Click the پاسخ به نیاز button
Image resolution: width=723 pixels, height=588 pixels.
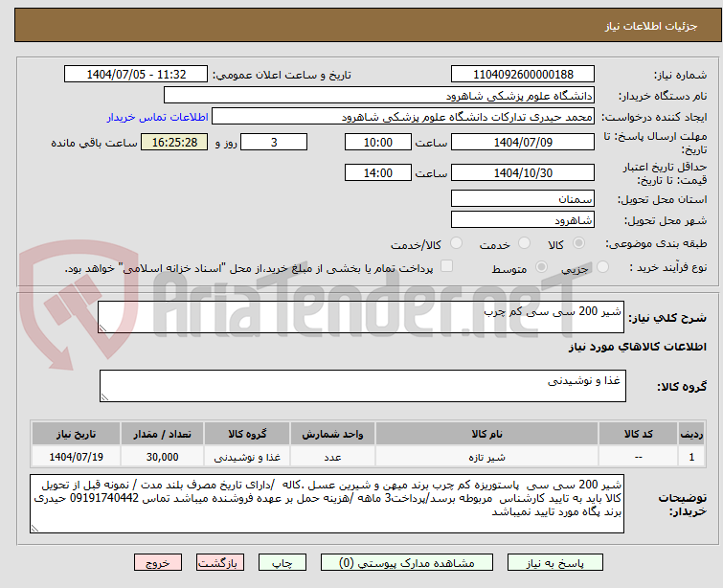tap(555, 563)
